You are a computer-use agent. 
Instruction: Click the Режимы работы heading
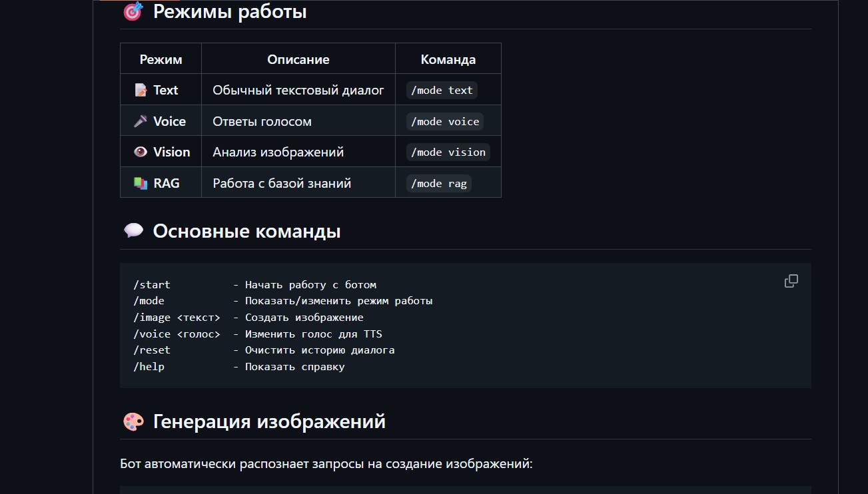230,11
